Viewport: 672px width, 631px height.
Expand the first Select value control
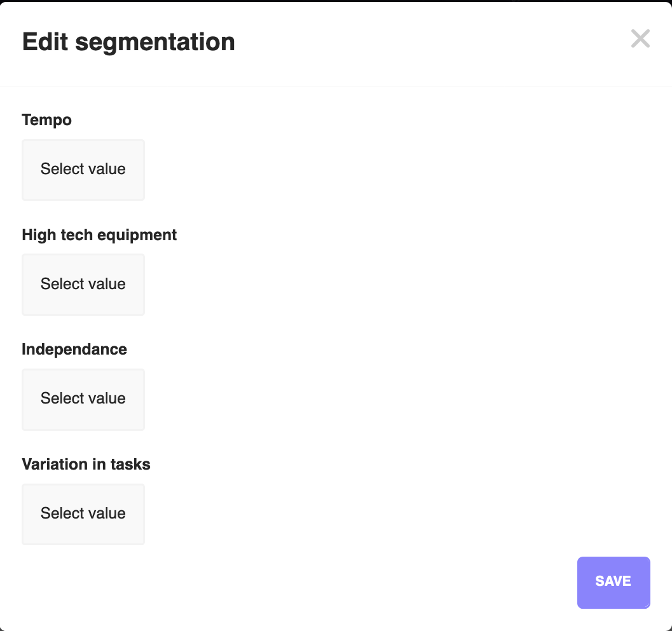[x=83, y=169]
